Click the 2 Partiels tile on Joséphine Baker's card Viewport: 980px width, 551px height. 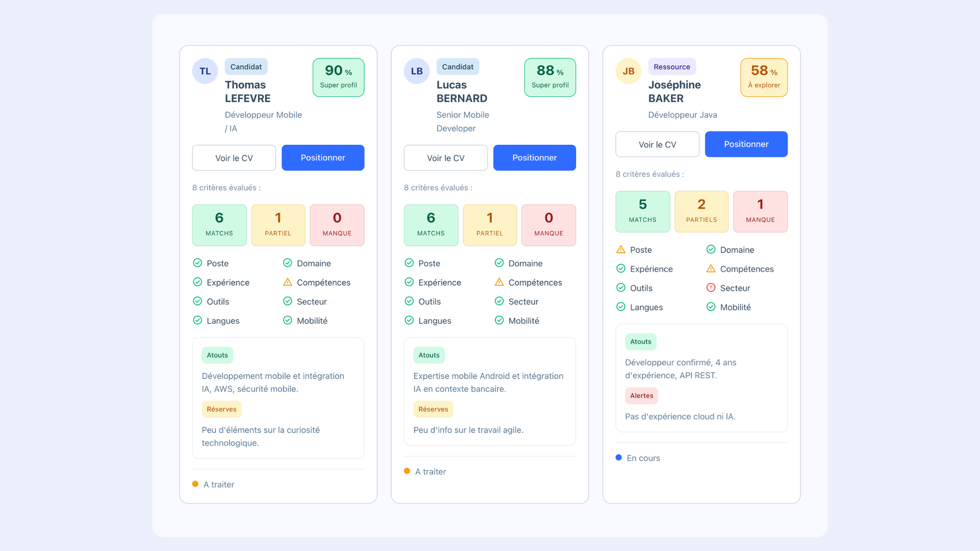click(702, 212)
